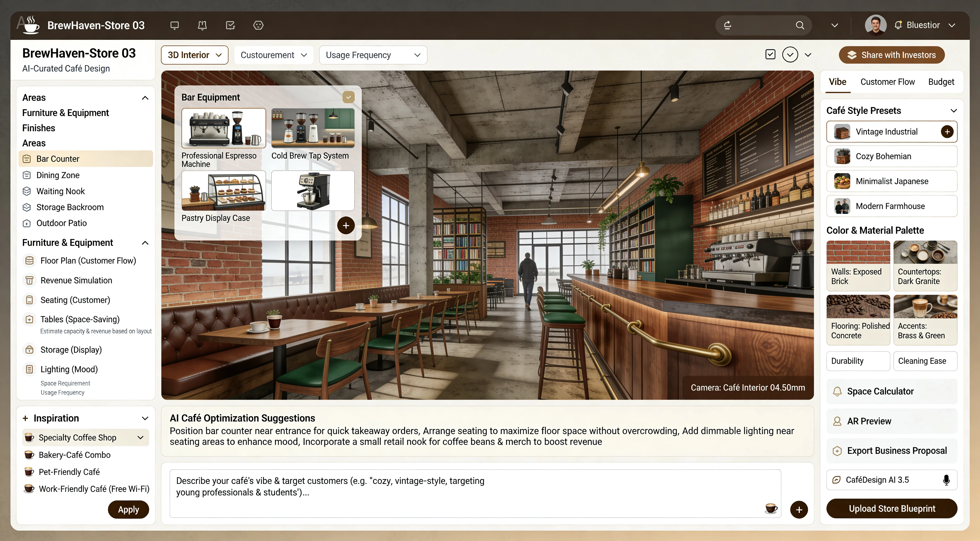The width and height of the screenshot is (980, 541).
Task: Open the Budget tab
Action: click(941, 81)
